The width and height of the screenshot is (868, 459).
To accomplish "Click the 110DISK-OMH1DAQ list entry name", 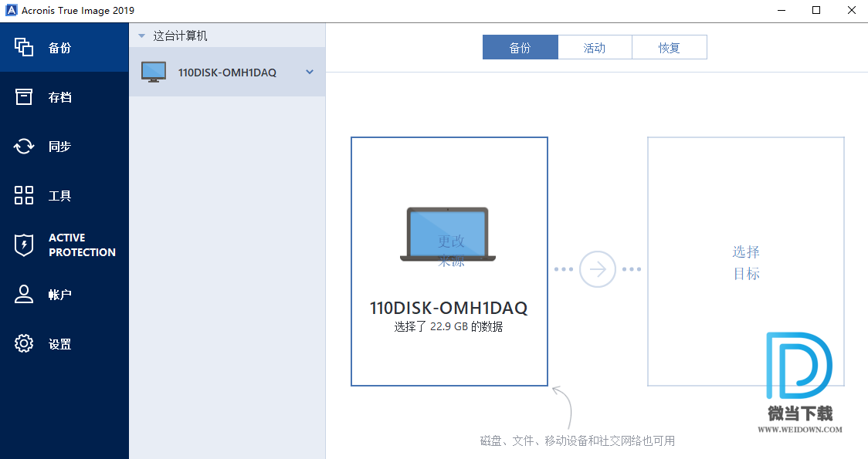I will (227, 73).
